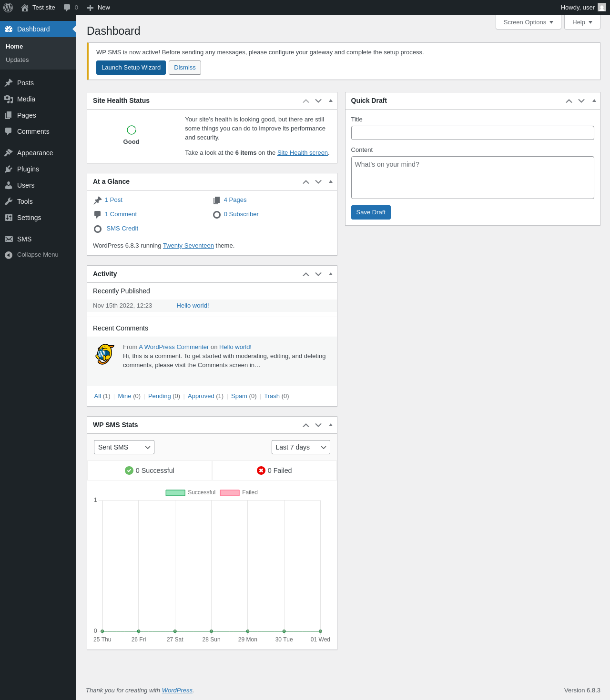Viewport: 610px width, 700px height.
Task: Open the Plugins sidebar item
Action: (28, 169)
